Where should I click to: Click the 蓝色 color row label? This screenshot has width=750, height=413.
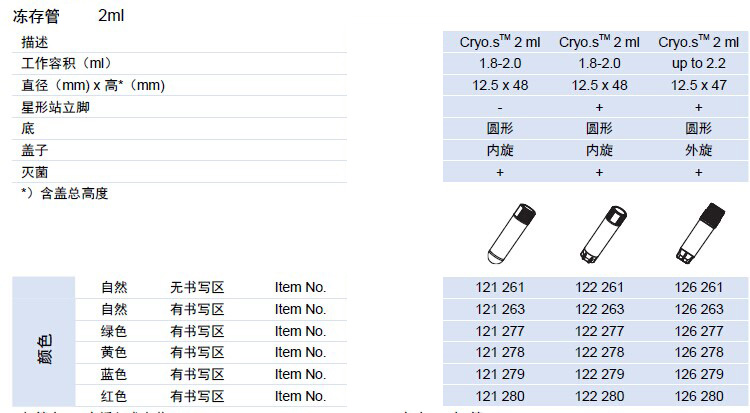114,374
